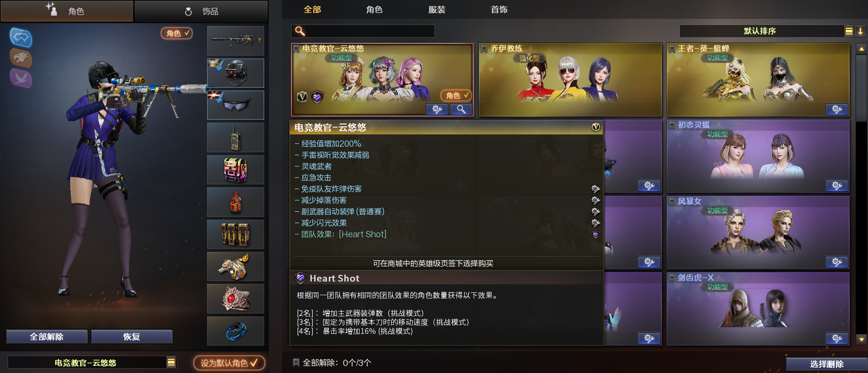Open the 默认排序 sort dropdown
Viewport: 868px width, 373px height.
pyautogui.click(x=760, y=31)
